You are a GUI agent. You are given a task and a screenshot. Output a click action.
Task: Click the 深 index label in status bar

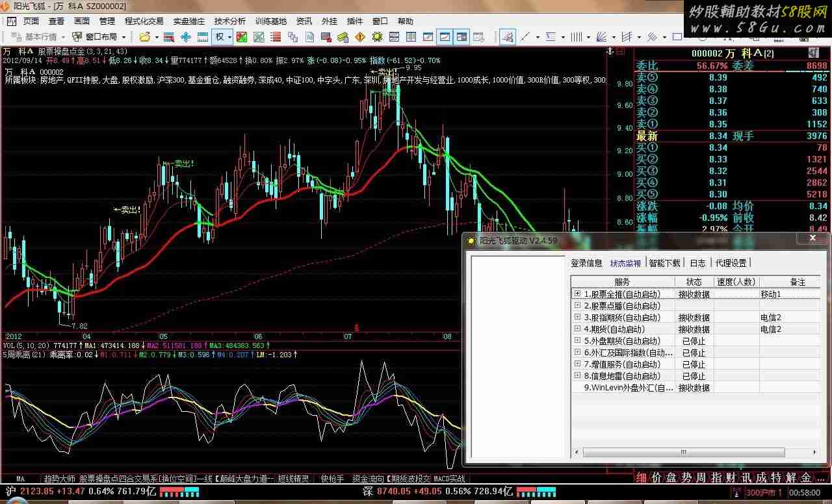tap(368, 492)
